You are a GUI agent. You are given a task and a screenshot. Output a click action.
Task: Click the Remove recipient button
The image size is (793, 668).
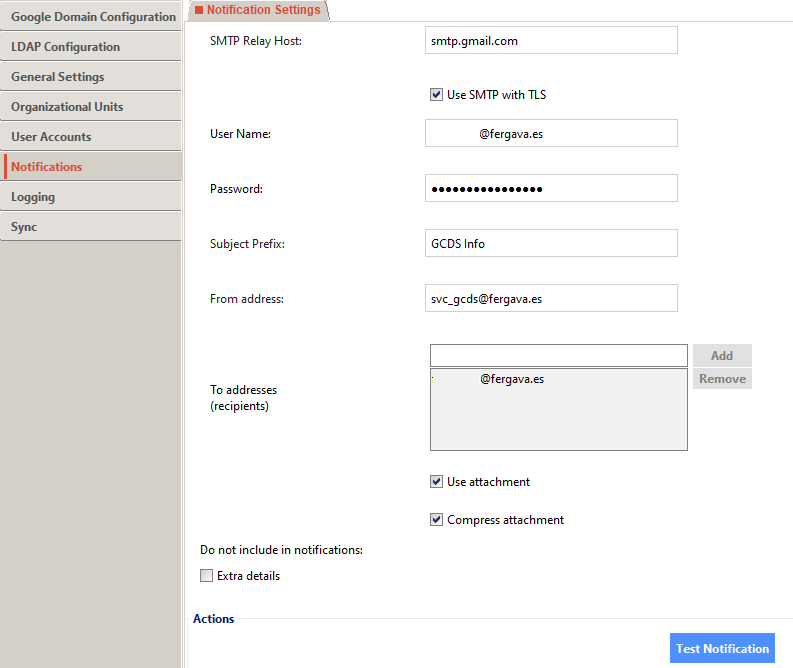coord(722,379)
